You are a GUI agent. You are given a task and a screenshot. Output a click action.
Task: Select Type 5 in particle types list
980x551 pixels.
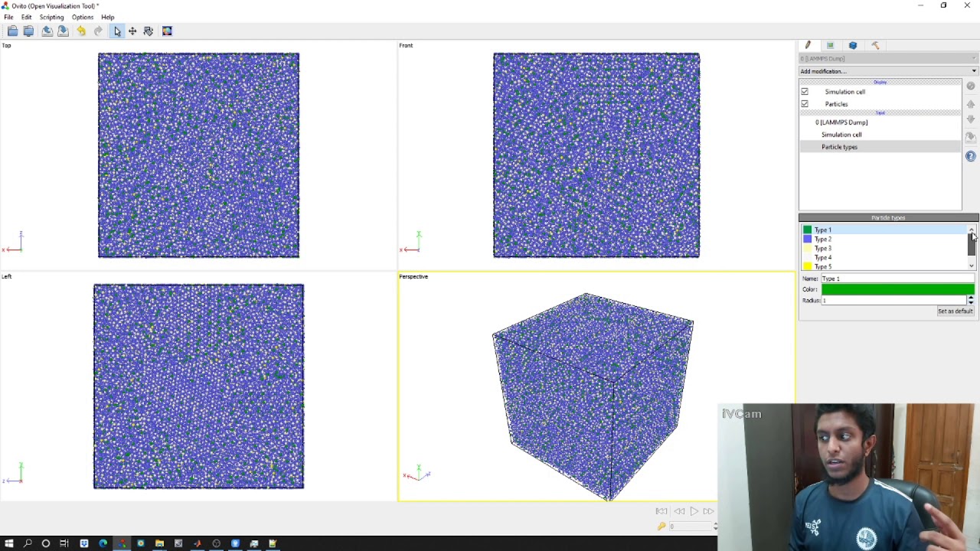pyautogui.click(x=884, y=266)
